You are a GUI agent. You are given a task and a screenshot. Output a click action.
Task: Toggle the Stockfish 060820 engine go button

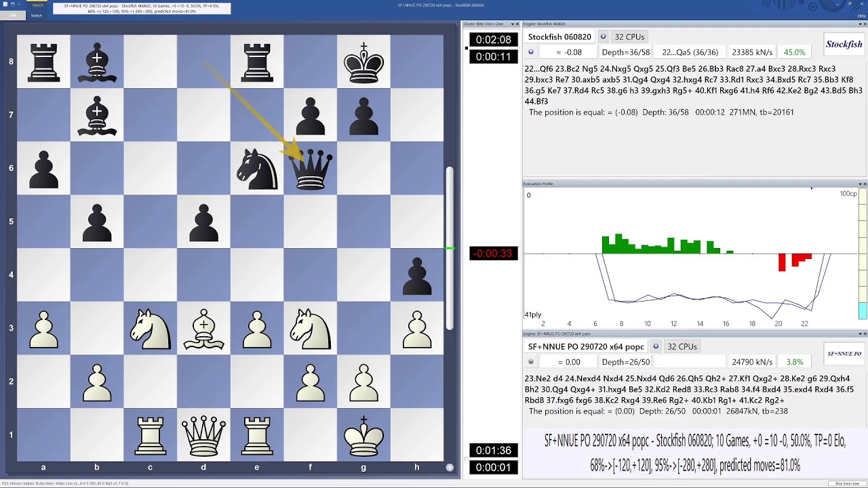603,37
